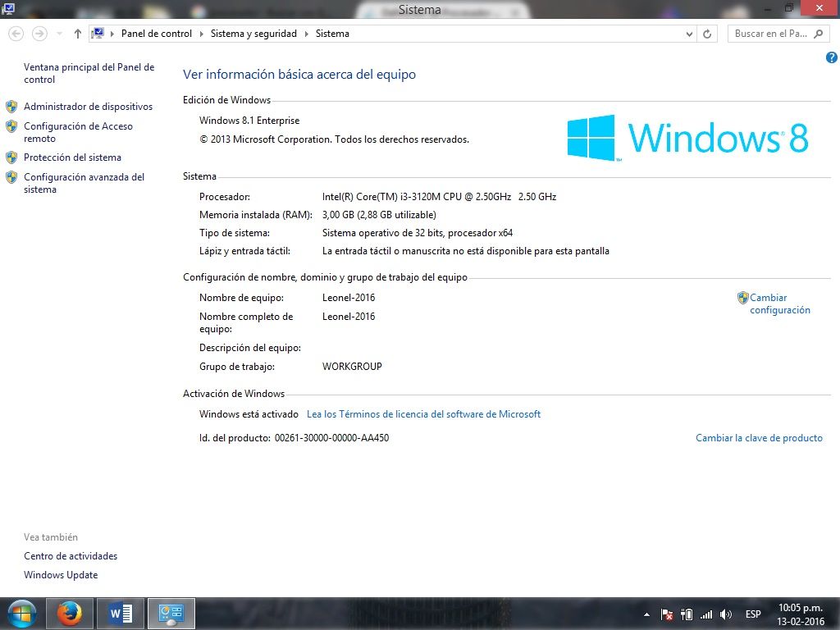
Task: Click the network signal icon in tray
Action: click(706, 614)
